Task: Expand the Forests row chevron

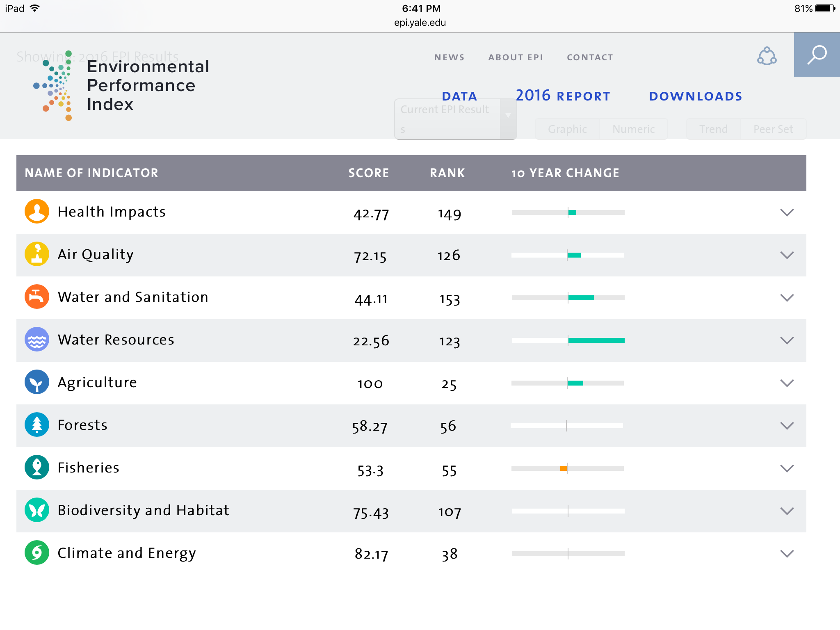Action: pyautogui.click(x=787, y=426)
